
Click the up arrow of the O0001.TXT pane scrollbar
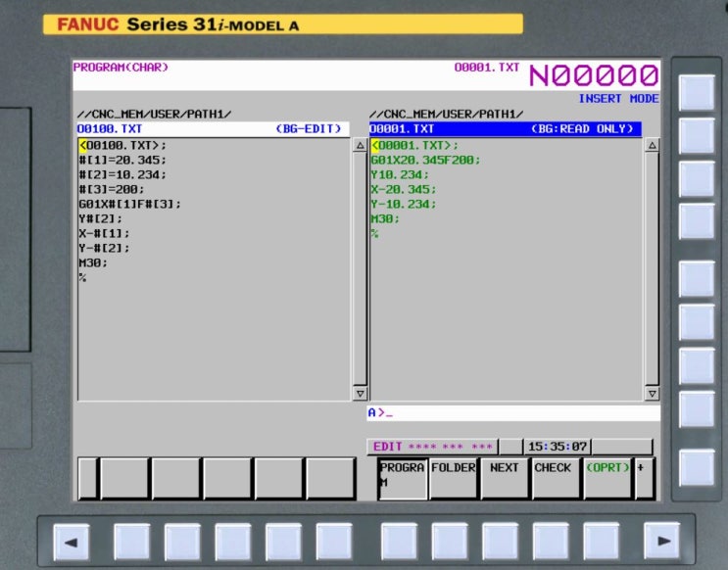(x=652, y=145)
